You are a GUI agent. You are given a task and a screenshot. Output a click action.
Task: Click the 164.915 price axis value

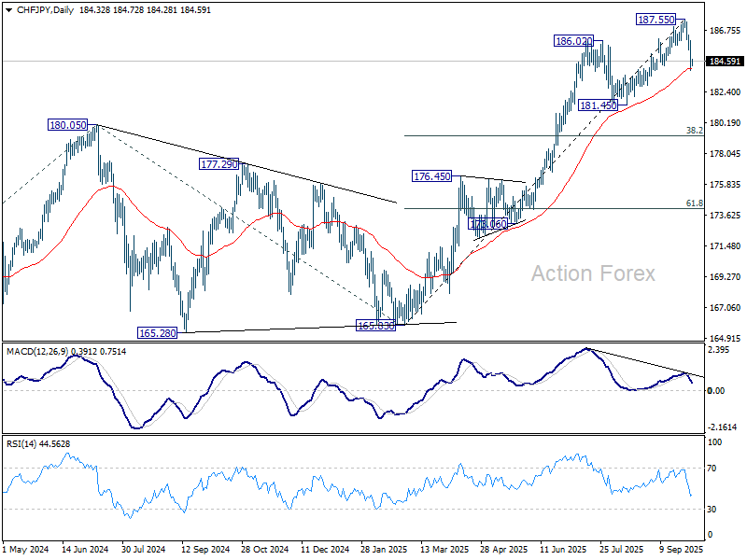(726, 339)
